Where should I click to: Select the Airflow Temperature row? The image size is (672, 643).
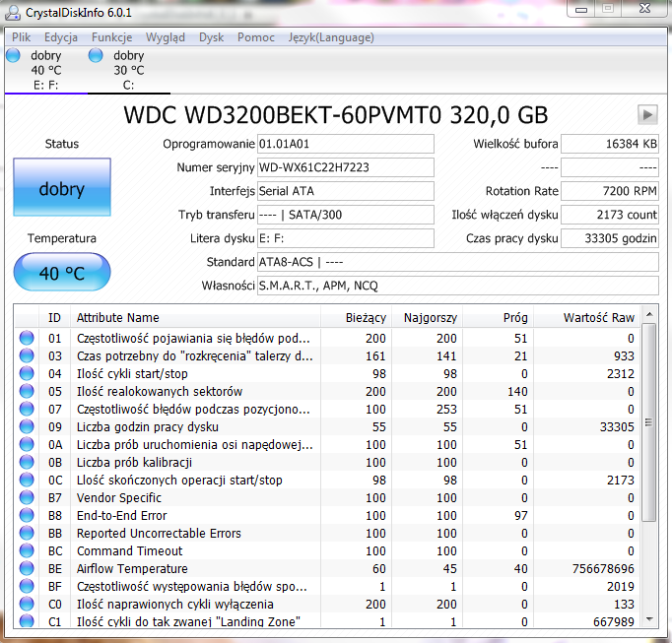[327, 568]
